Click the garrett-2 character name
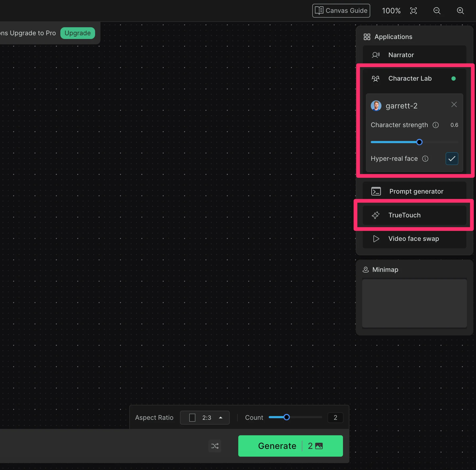The height and width of the screenshot is (470, 476). pos(401,106)
